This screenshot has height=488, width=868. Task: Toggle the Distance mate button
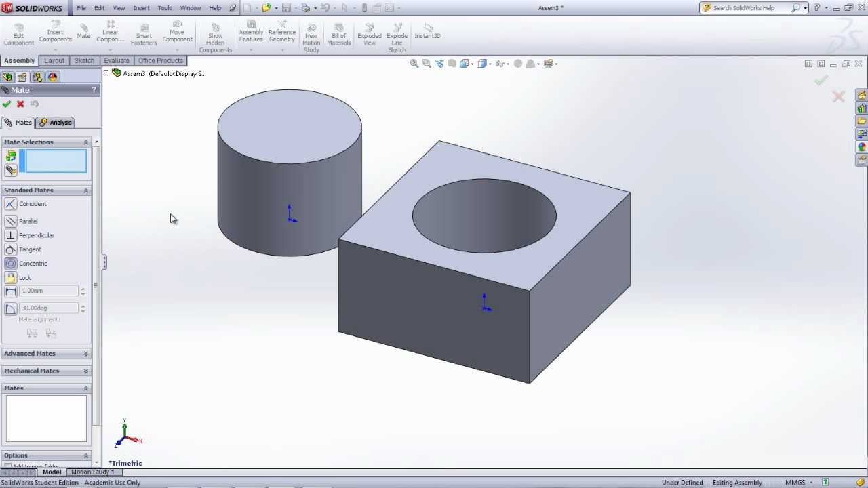(11, 291)
